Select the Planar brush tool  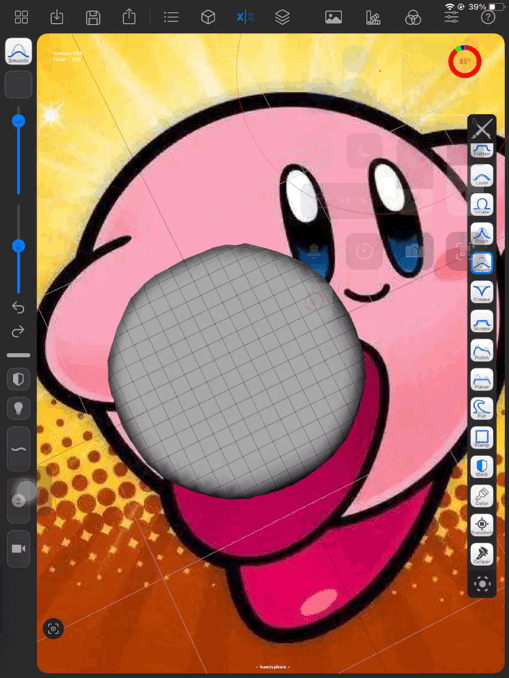(x=482, y=379)
